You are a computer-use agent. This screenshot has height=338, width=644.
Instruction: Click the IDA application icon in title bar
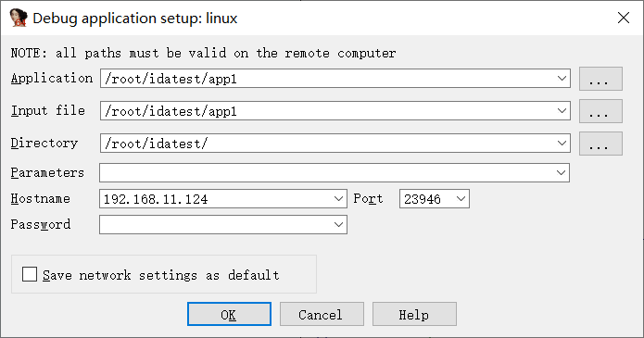[x=19, y=19]
